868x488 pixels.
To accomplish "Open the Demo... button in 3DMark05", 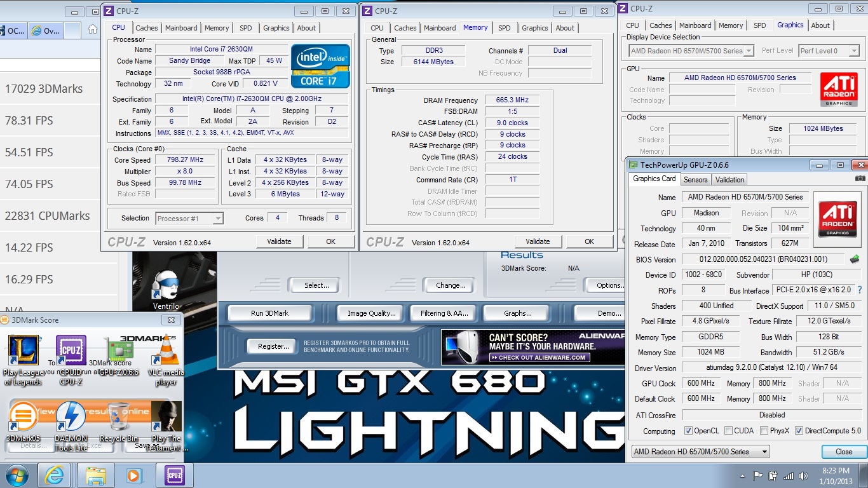I will 600,313.
